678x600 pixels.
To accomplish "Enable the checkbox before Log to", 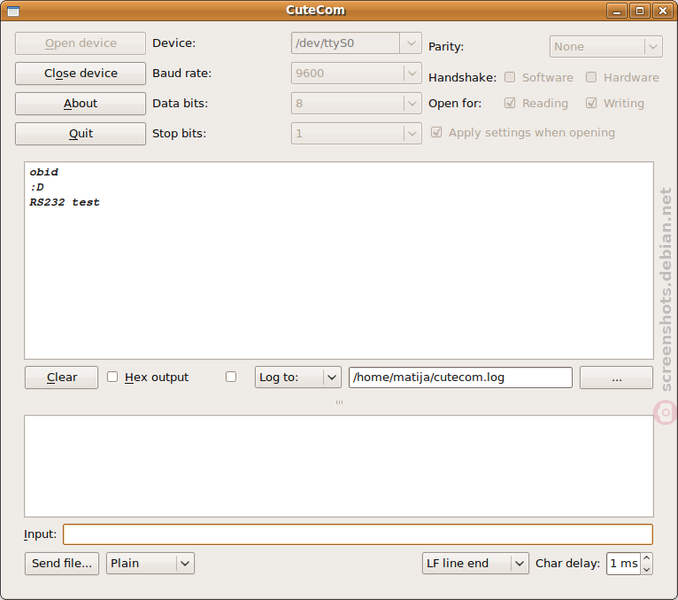I will [x=231, y=377].
